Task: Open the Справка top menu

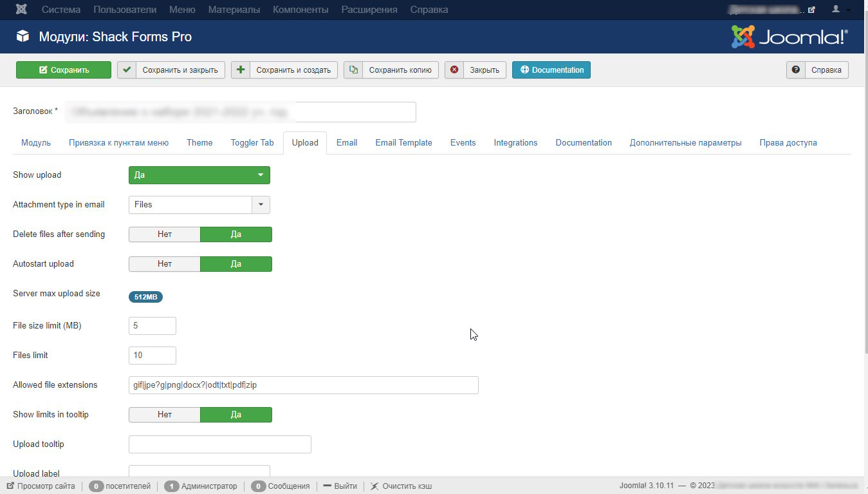Action: pyautogui.click(x=429, y=10)
